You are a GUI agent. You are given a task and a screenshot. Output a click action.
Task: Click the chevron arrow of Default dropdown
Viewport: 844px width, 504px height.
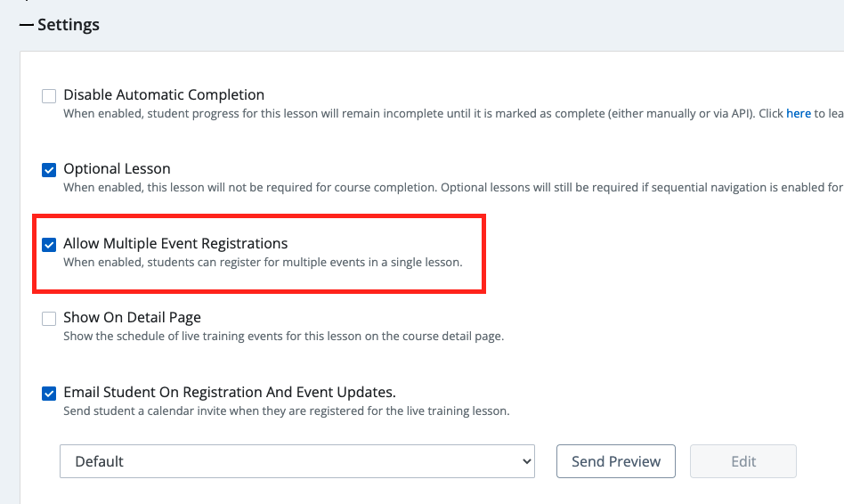pos(525,461)
